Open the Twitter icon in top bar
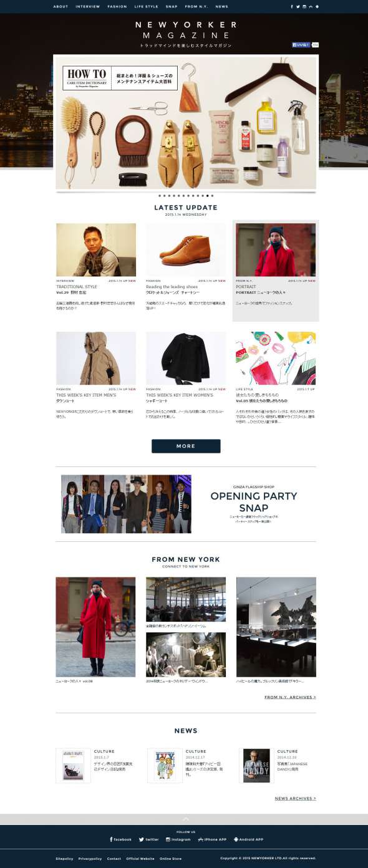 298,6
